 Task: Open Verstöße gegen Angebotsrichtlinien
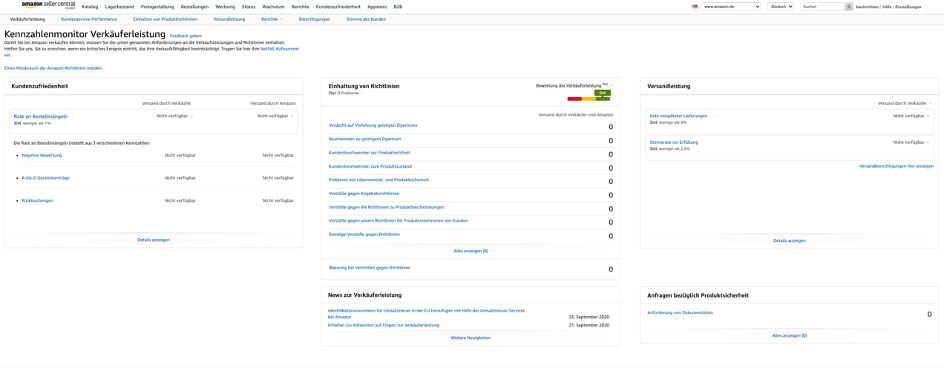(x=364, y=193)
